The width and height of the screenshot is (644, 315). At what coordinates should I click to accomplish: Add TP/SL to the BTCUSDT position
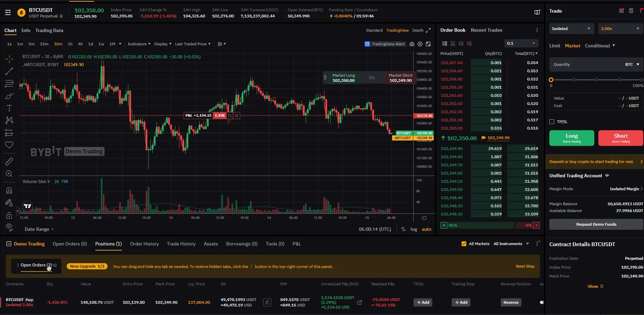(423, 302)
